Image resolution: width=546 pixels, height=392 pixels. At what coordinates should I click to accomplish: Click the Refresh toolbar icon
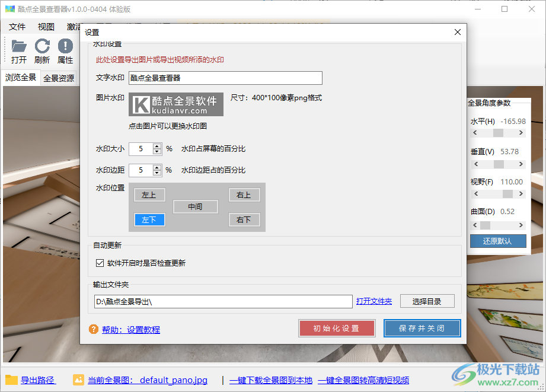click(42, 46)
